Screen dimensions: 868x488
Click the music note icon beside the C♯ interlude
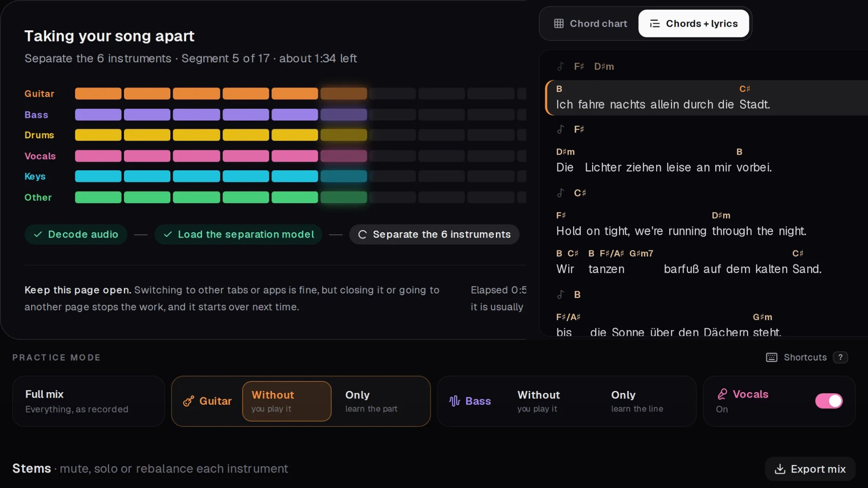[x=561, y=193]
